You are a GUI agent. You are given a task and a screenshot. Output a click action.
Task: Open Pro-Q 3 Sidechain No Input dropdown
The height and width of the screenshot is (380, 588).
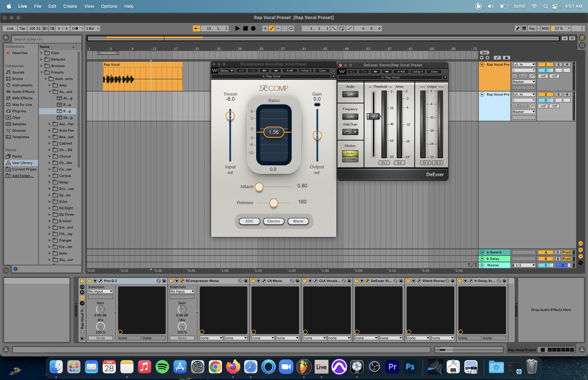pyautogui.click(x=100, y=291)
